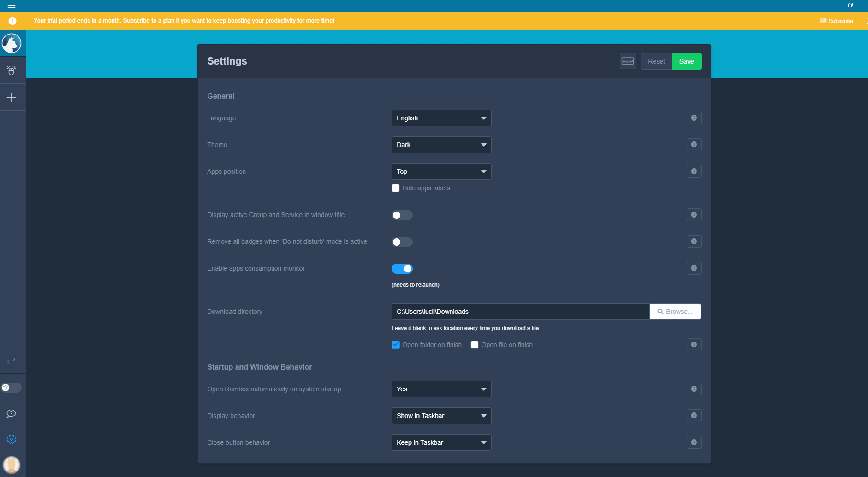Expand the Apps position dropdown
The width and height of the screenshot is (868, 477).
point(441,171)
